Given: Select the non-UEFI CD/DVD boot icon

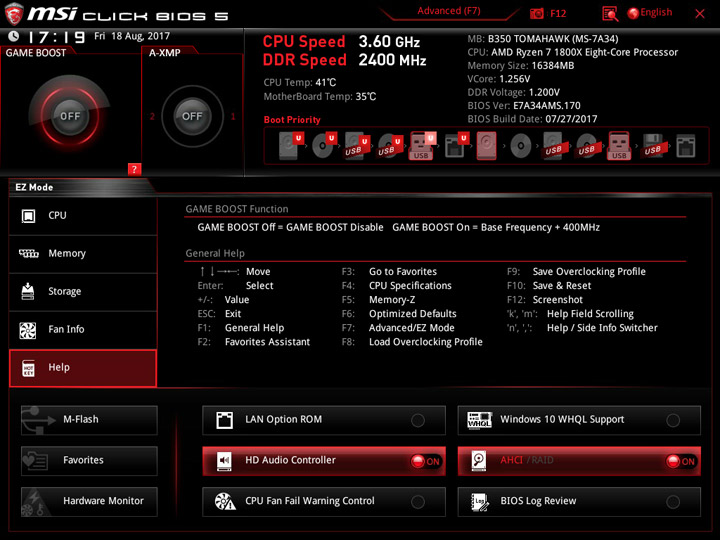Looking at the screenshot, I should coord(520,146).
